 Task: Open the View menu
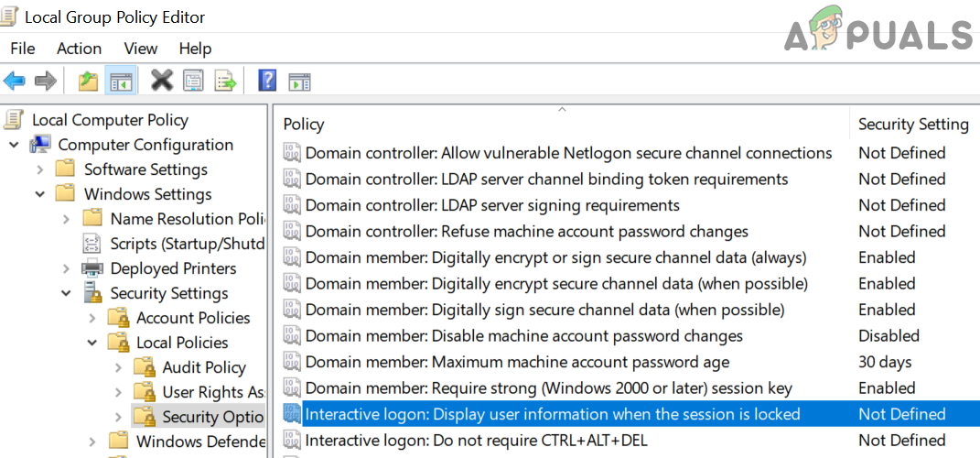pos(141,49)
